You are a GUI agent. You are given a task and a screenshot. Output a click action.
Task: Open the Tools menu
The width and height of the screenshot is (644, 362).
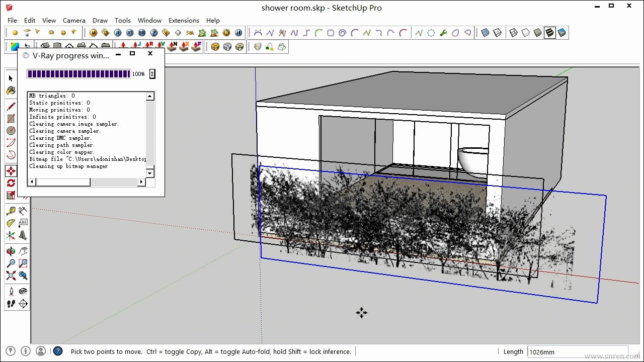[123, 20]
